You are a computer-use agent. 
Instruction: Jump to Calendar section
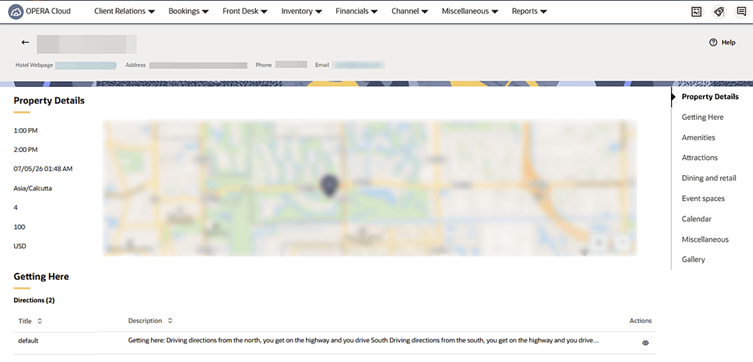pyautogui.click(x=696, y=219)
